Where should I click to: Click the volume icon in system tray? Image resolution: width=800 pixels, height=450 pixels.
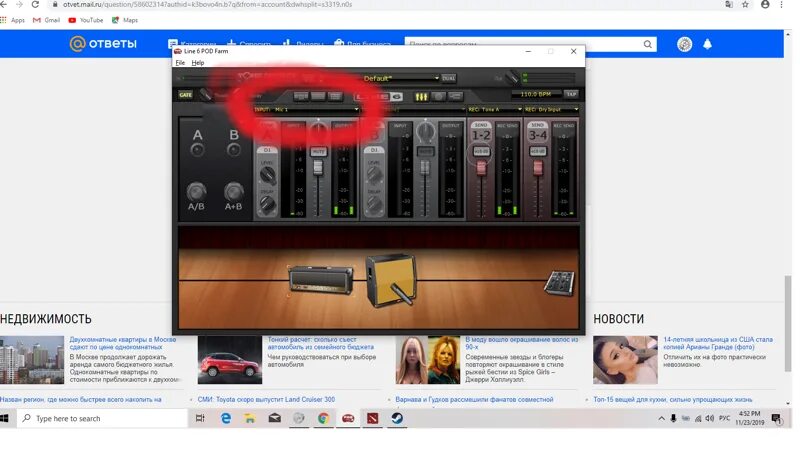(709, 418)
